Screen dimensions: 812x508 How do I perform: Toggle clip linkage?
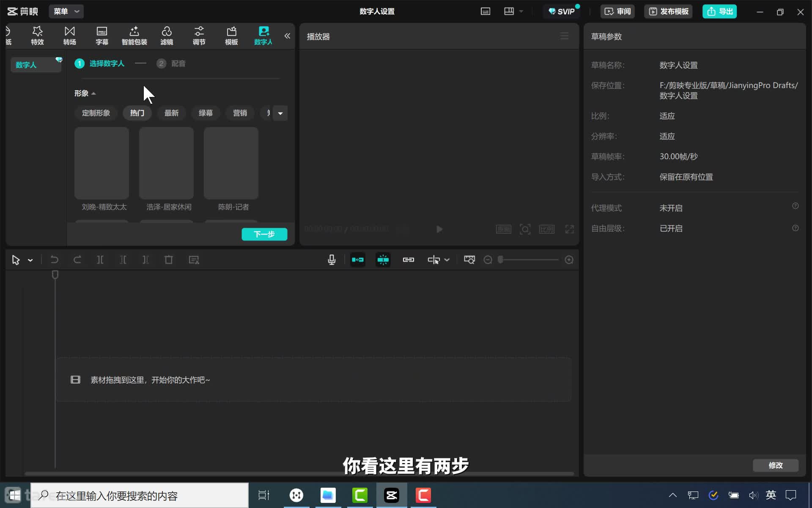[x=409, y=260]
